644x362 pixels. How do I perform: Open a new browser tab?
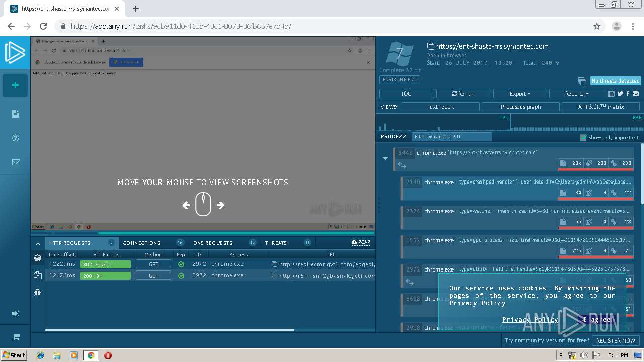pyautogui.click(x=136, y=9)
